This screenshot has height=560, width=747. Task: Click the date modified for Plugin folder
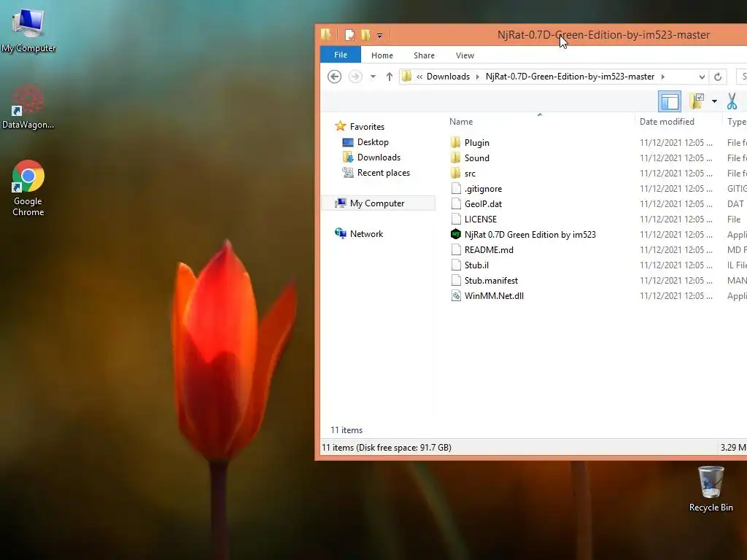[676, 142]
